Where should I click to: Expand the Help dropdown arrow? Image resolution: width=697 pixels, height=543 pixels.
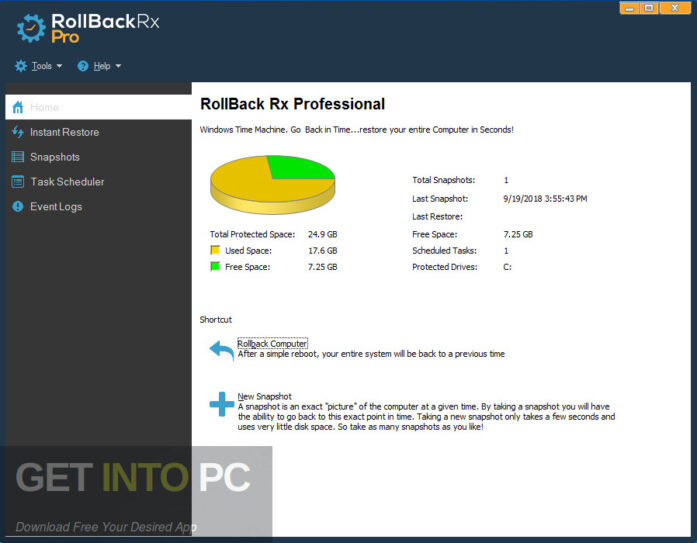coord(118,66)
